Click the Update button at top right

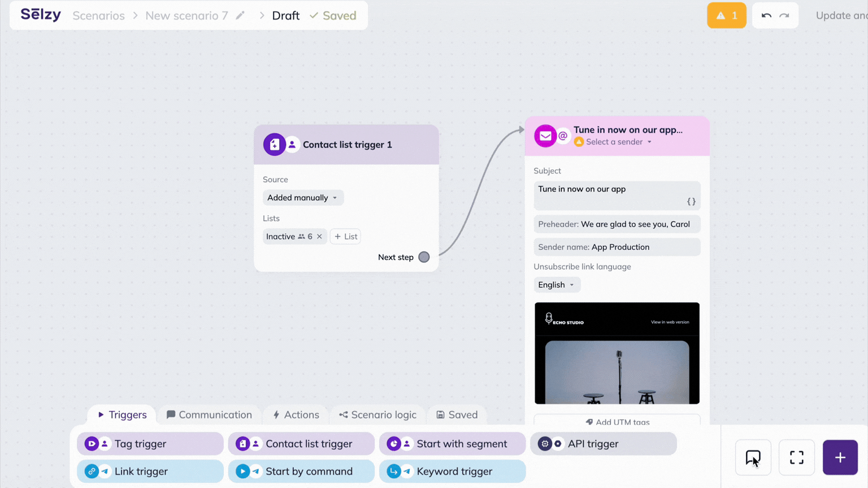pos(841,15)
